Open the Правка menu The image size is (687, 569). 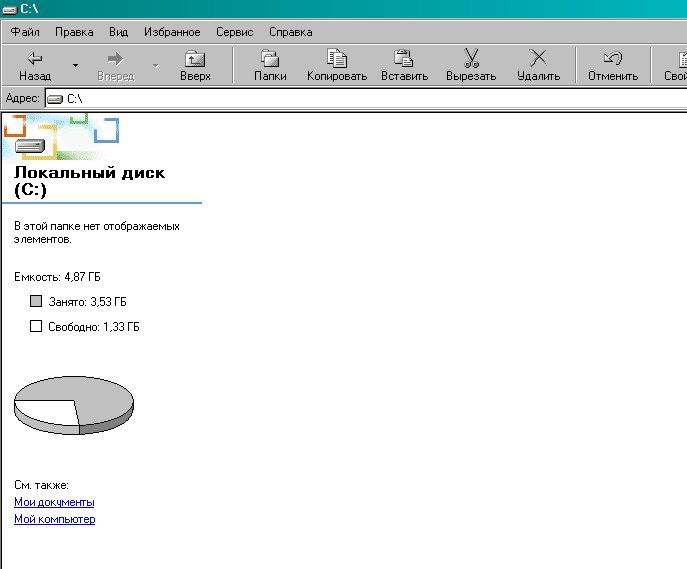(74, 32)
